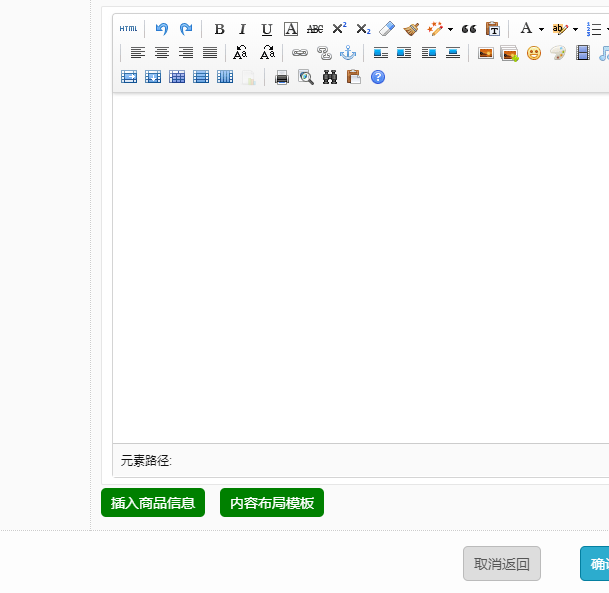Insert video using film strip icon
Image resolution: width=609 pixels, height=593 pixels.
point(583,53)
